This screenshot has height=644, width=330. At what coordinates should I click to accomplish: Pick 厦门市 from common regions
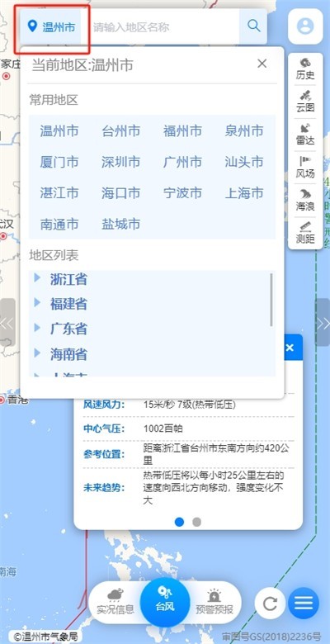click(59, 162)
